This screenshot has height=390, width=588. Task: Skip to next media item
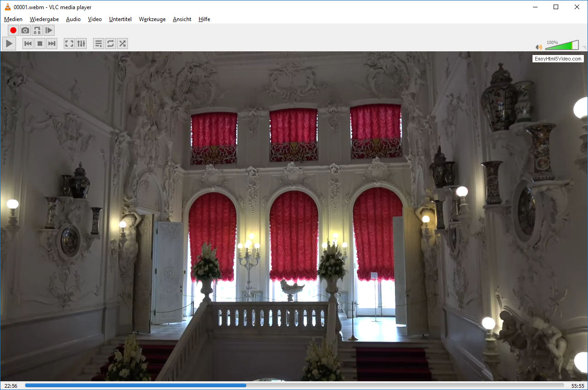click(52, 44)
